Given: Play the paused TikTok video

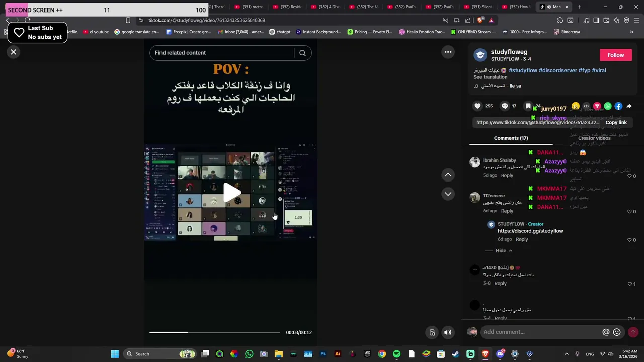Looking at the screenshot, I should pyautogui.click(x=231, y=193).
